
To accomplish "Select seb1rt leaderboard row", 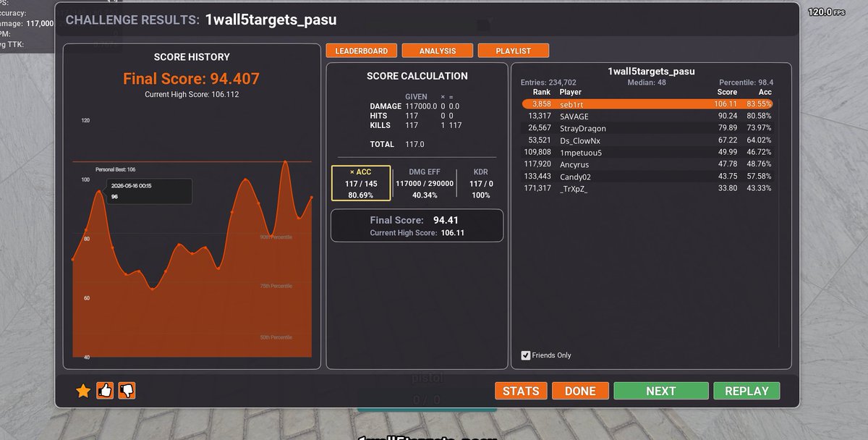I will pos(647,104).
